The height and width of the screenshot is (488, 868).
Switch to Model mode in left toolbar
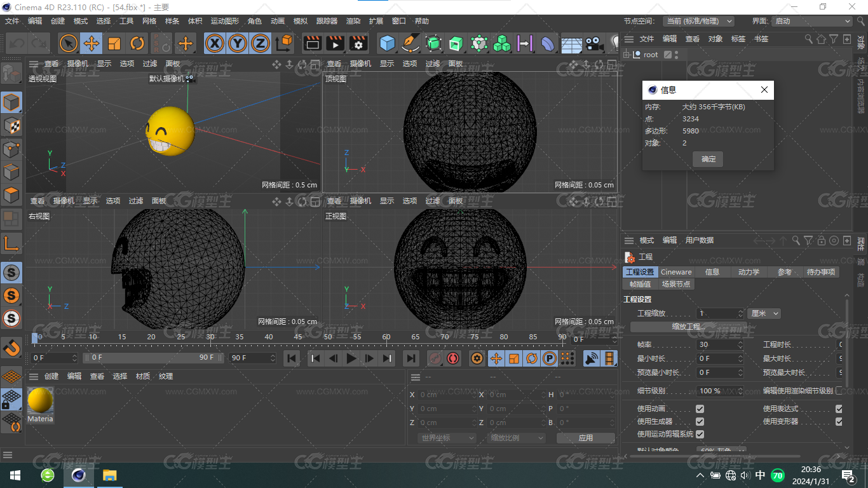[x=11, y=102]
